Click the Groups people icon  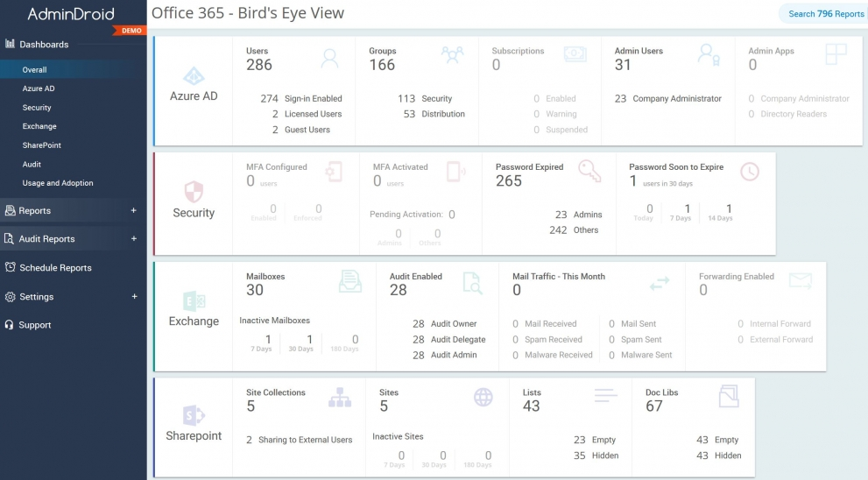point(452,55)
